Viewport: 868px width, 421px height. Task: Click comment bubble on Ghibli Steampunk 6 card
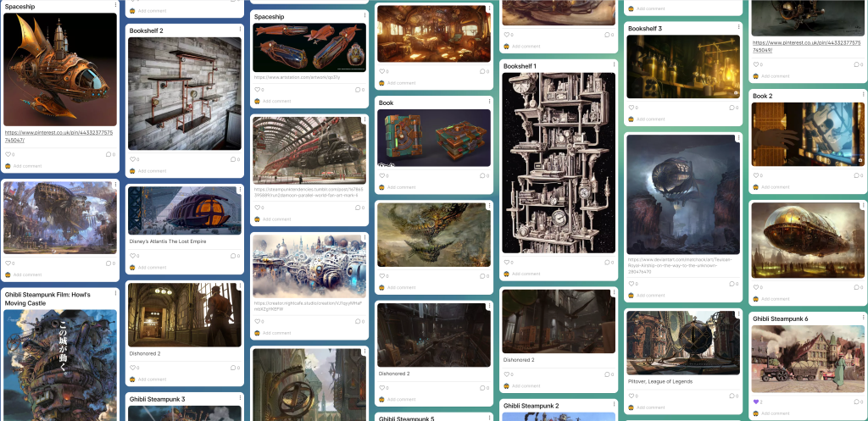(x=856, y=402)
